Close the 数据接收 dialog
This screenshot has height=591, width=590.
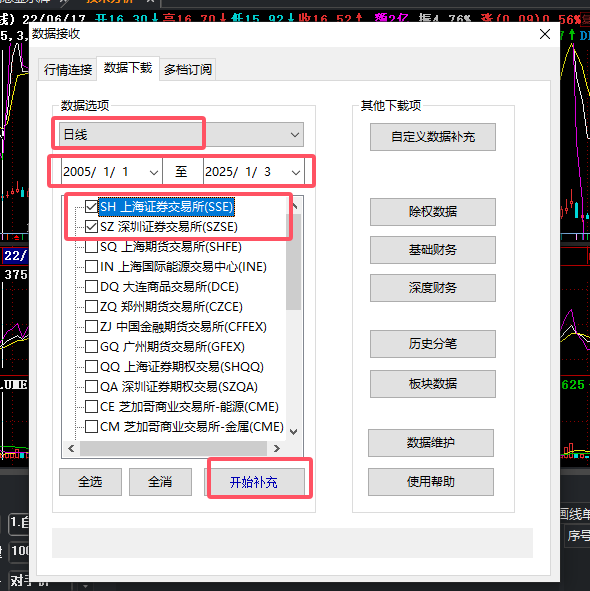click(x=544, y=34)
